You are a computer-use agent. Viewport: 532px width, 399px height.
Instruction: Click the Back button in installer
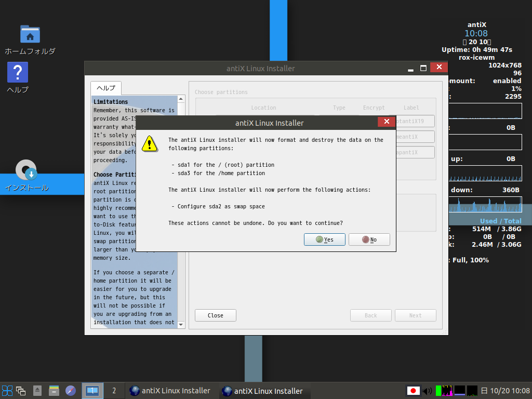point(371,315)
